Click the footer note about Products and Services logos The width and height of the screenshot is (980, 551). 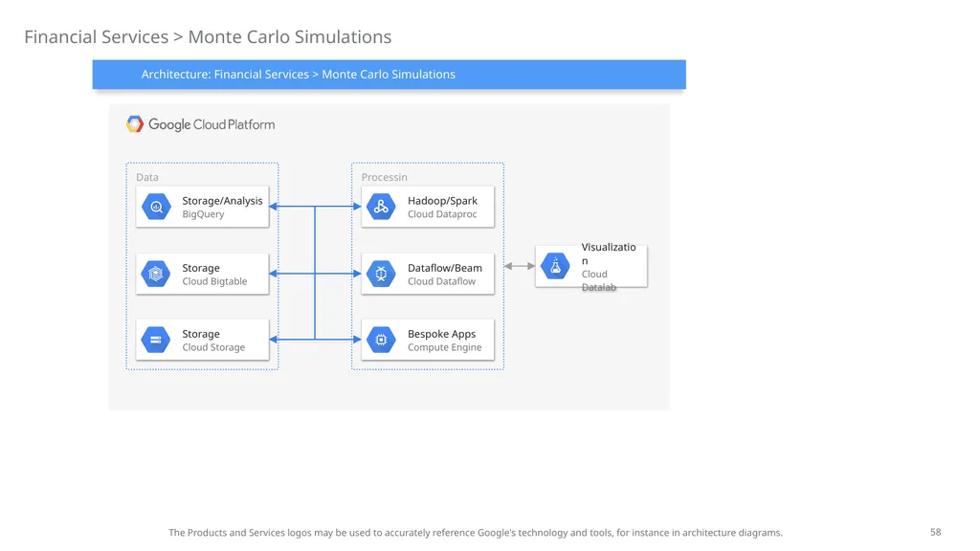click(475, 532)
